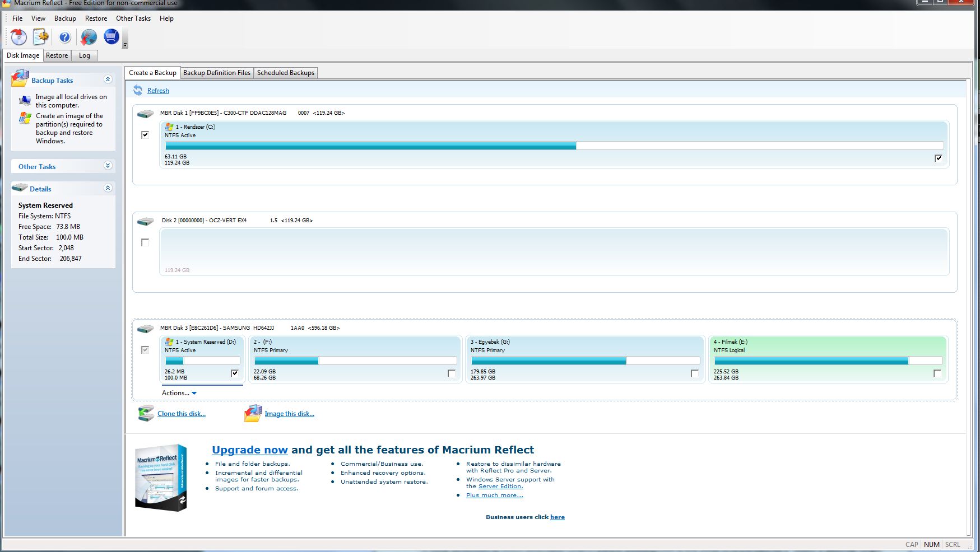The height and width of the screenshot is (552, 980).
Task: Expand the Other Tasks panel
Action: coord(108,166)
